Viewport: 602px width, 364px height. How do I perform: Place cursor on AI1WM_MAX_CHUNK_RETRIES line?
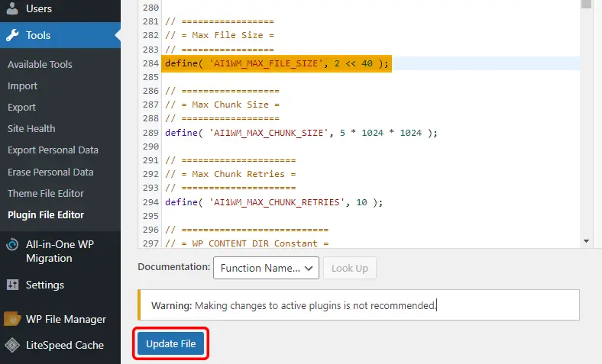click(273, 202)
